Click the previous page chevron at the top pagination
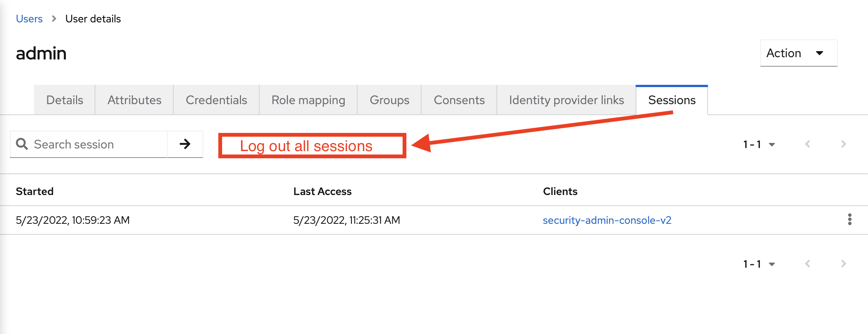This screenshot has height=334, width=868. (x=808, y=144)
